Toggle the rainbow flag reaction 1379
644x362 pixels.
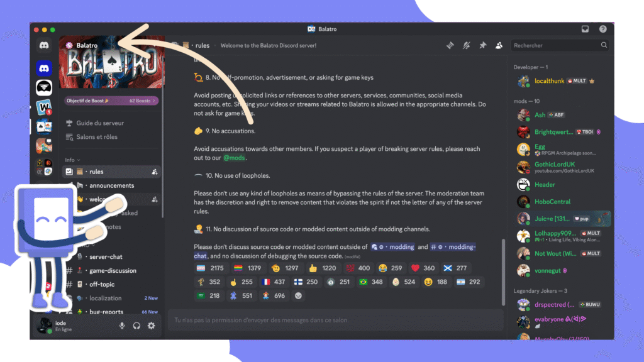pos(247,268)
